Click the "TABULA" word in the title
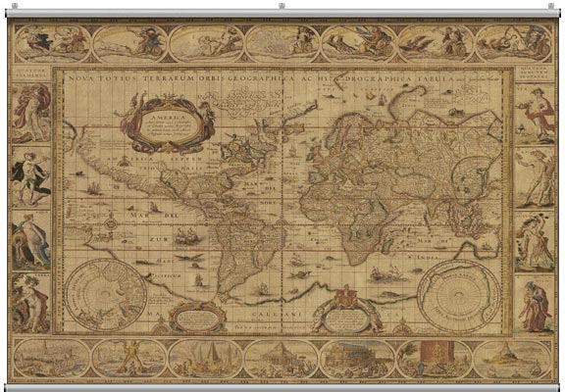The image size is (565, 392). click(435, 78)
